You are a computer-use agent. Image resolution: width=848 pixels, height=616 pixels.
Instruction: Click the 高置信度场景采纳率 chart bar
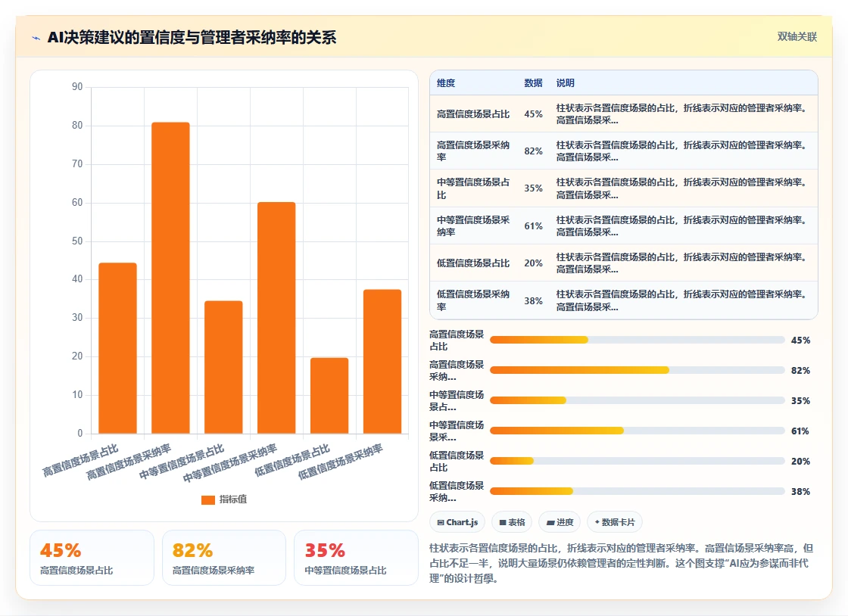pos(170,278)
